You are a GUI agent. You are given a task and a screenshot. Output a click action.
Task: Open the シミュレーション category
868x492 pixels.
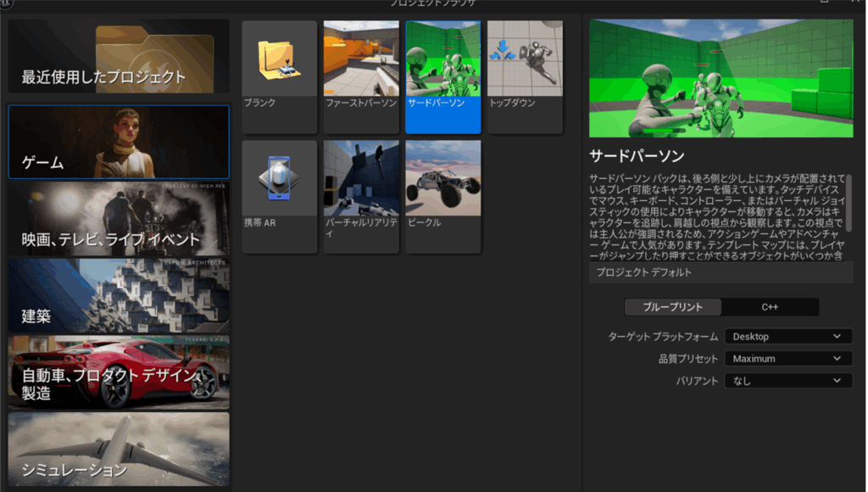[x=119, y=449]
